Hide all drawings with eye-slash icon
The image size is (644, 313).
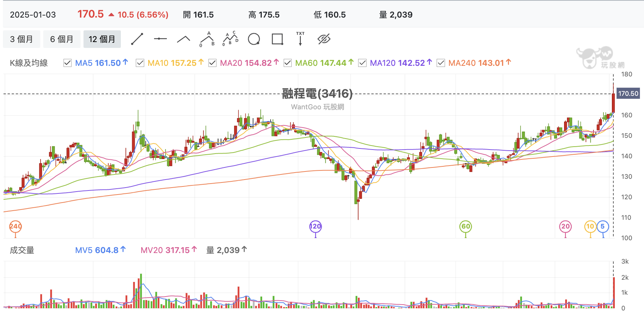point(324,39)
